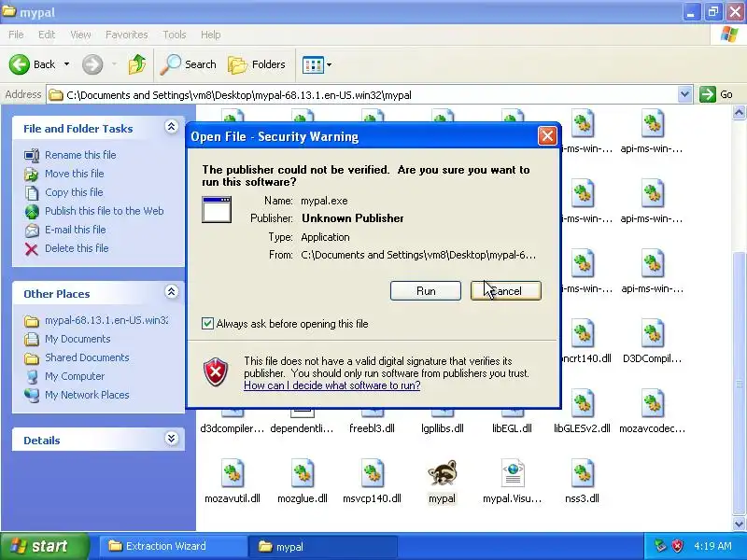Select the mozavutil.dll file icon
Image resolution: width=747 pixels, height=560 pixels.
pyautogui.click(x=233, y=473)
